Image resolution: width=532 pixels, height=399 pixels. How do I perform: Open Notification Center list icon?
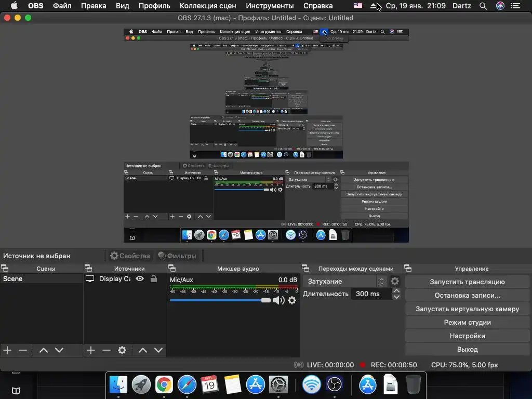tap(515, 6)
